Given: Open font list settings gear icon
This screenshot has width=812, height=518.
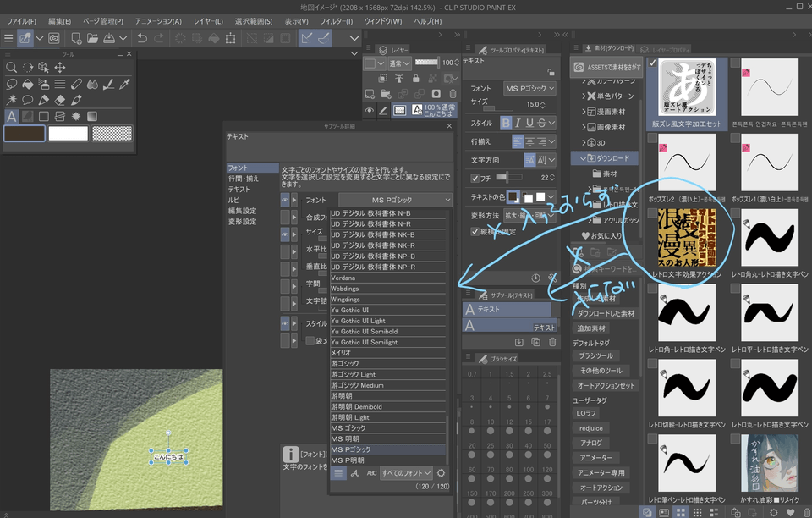Looking at the screenshot, I should click(x=441, y=473).
